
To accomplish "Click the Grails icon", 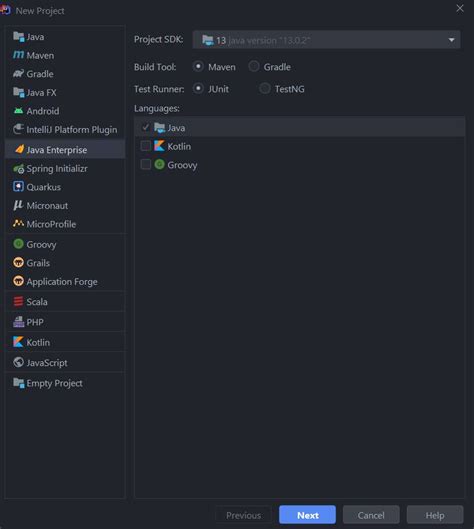I will click(x=19, y=262).
